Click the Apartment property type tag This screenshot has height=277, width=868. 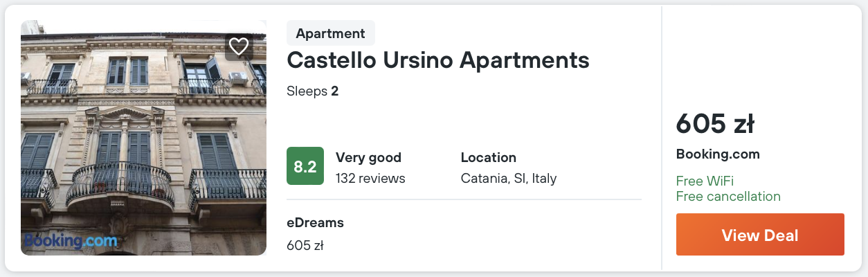click(330, 33)
